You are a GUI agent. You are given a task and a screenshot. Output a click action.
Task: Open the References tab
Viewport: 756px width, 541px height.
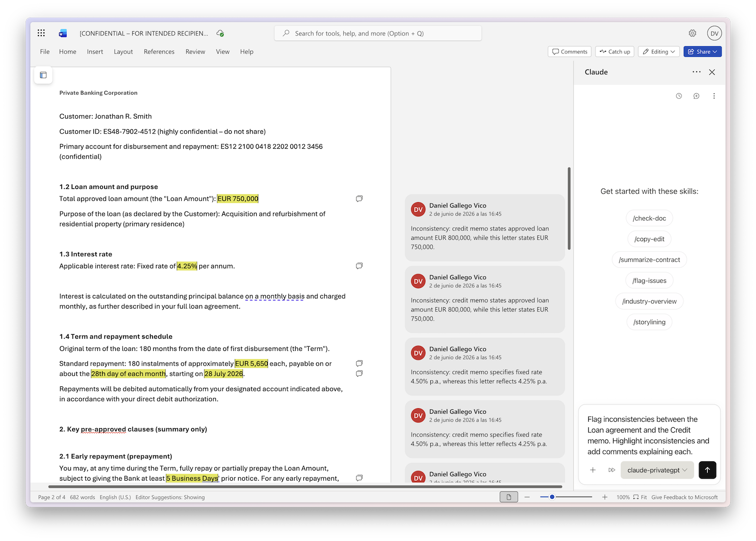(159, 52)
